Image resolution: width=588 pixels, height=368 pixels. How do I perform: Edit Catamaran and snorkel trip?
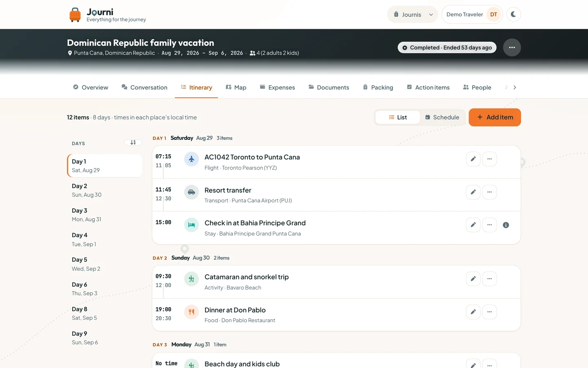tap(473, 279)
